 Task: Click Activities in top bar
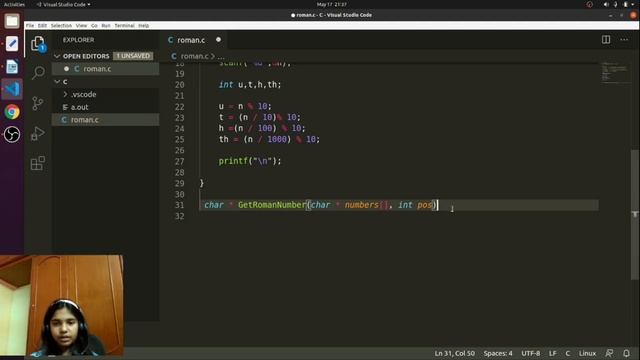click(14, 4)
